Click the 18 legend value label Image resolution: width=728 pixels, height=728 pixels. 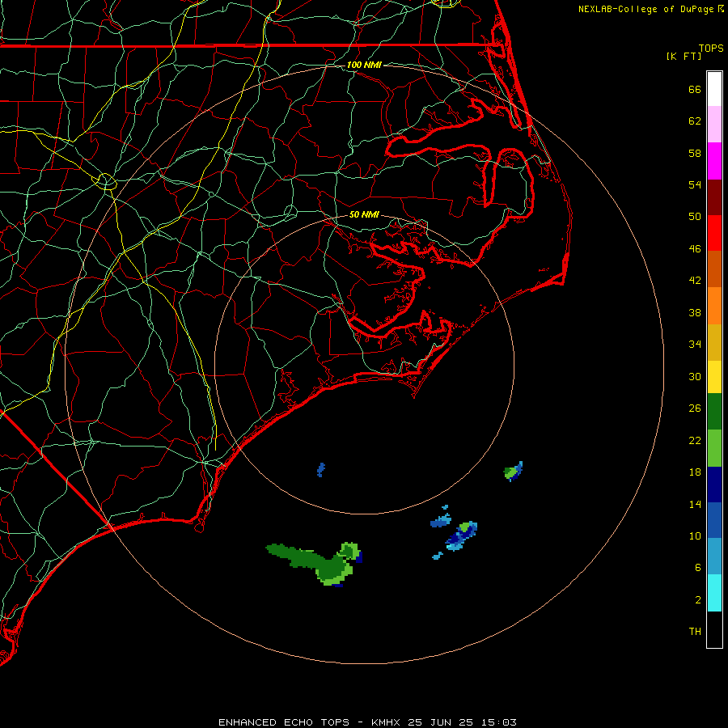(695, 472)
